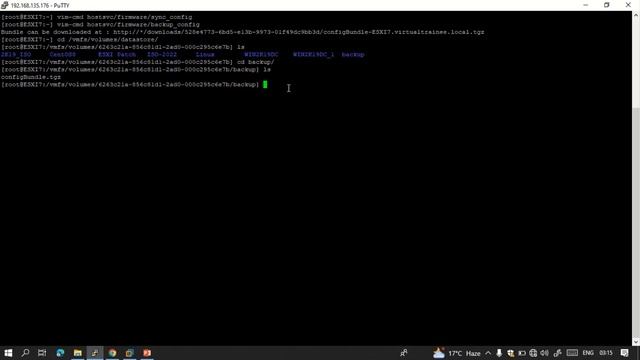Click the scrollbar up arrow in PuTTY
Image resolution: width=640 pixels, height=360 pixels.
pyautogui.click(x=636, y=15)
